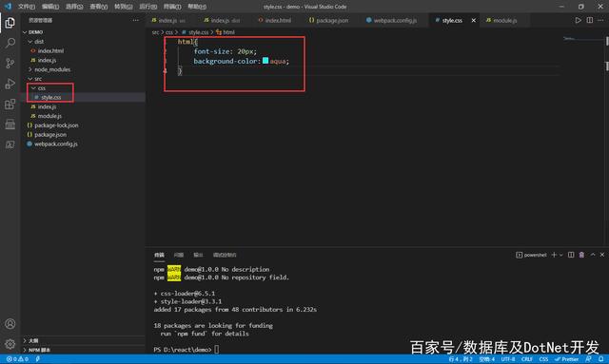This screenshot has height=364, width=609.
Task: Select the second tab in the bottom panel
Action: click(179, 255)
